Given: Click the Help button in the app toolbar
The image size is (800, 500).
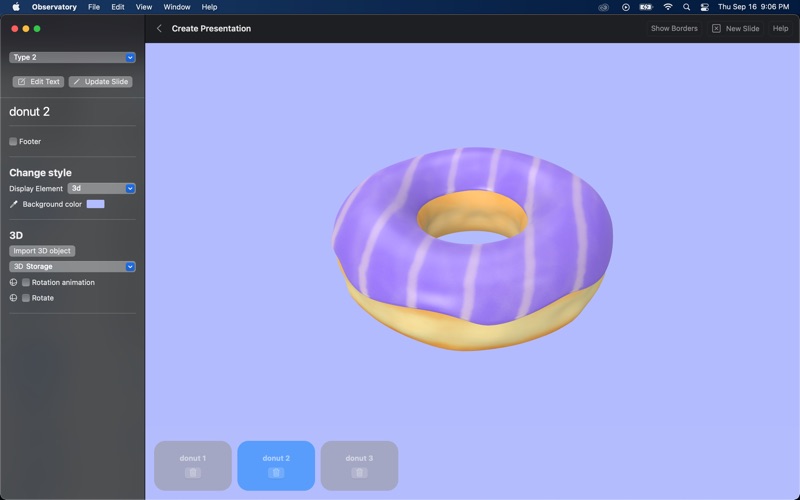Looking at the screenshot, I should tap(780, 29).
